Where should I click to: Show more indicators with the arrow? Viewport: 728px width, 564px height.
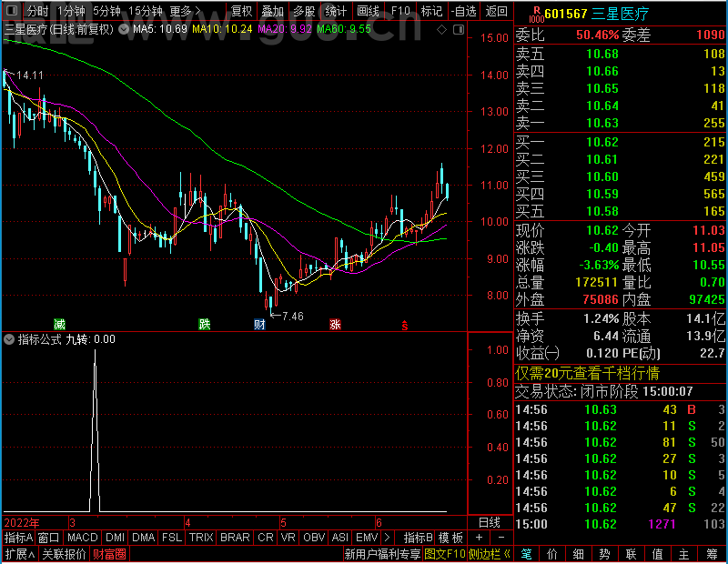coord(388,538)
